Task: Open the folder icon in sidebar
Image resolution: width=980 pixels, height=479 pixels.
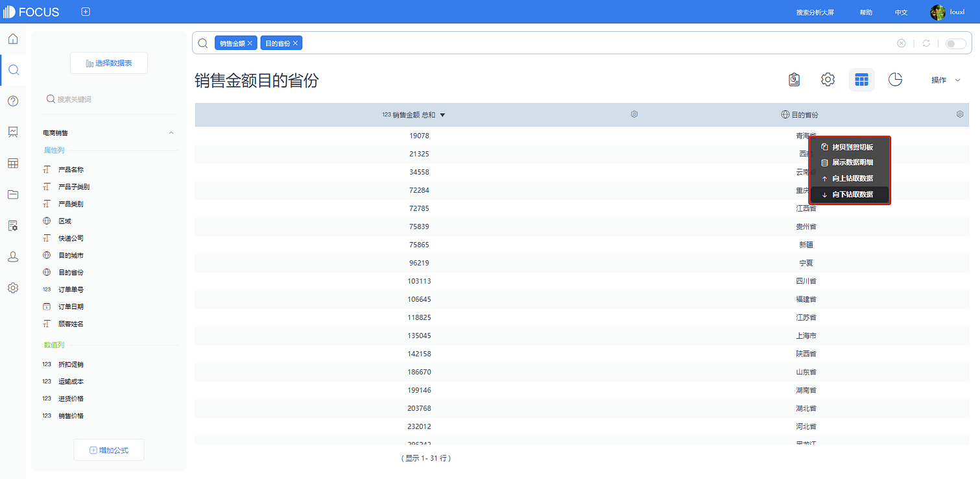Action: point(13,195)
